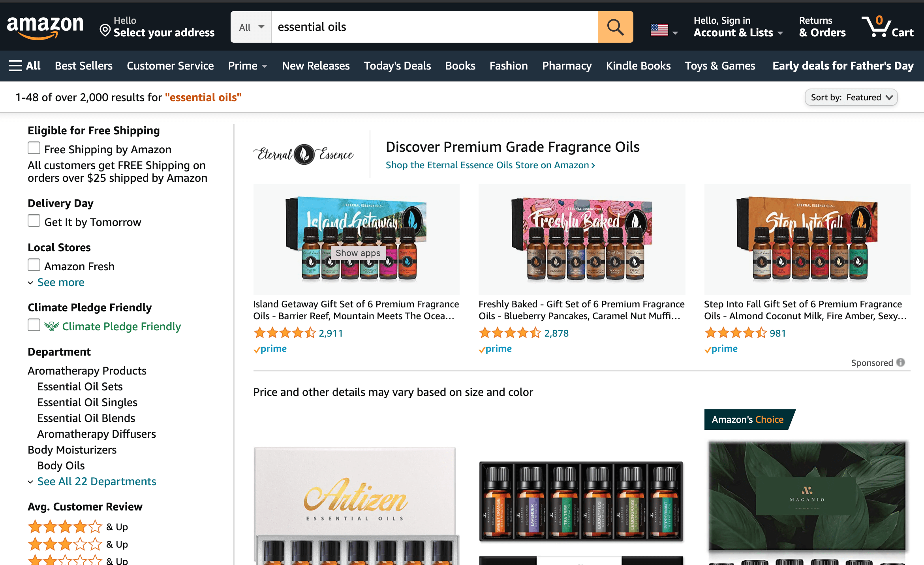Click the orange search magnifier button
Screen dimensions: 924x565
click(615, 27)
